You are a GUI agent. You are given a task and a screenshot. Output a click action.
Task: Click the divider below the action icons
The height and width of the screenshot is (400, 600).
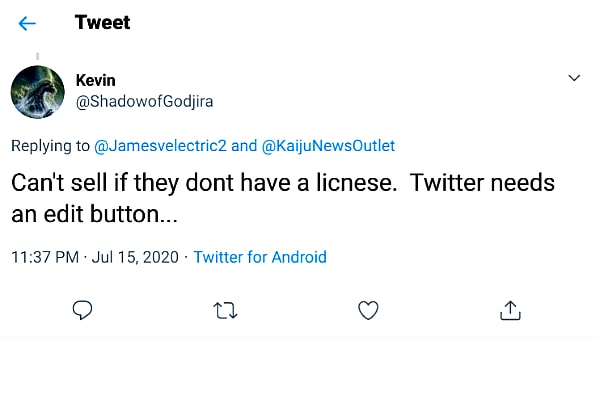coord(300,338)
